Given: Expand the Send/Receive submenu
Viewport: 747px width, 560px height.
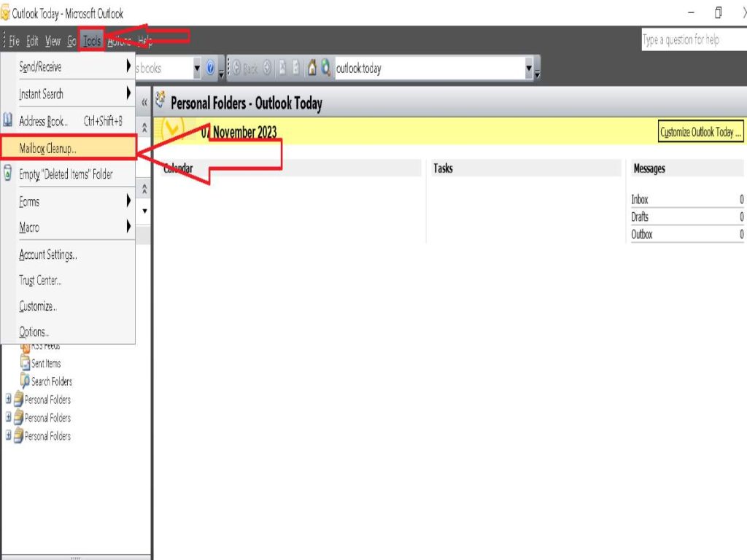Looking at the screenshot, I should tap(128, 66).
